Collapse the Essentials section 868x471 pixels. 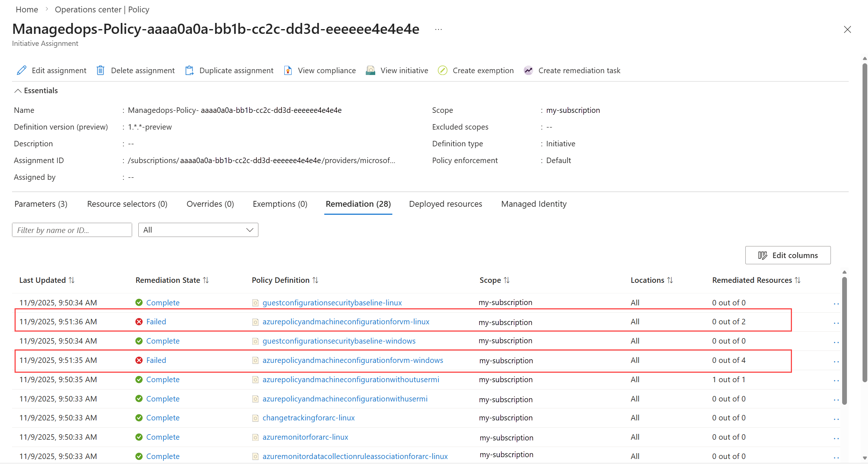coord(36,91)
